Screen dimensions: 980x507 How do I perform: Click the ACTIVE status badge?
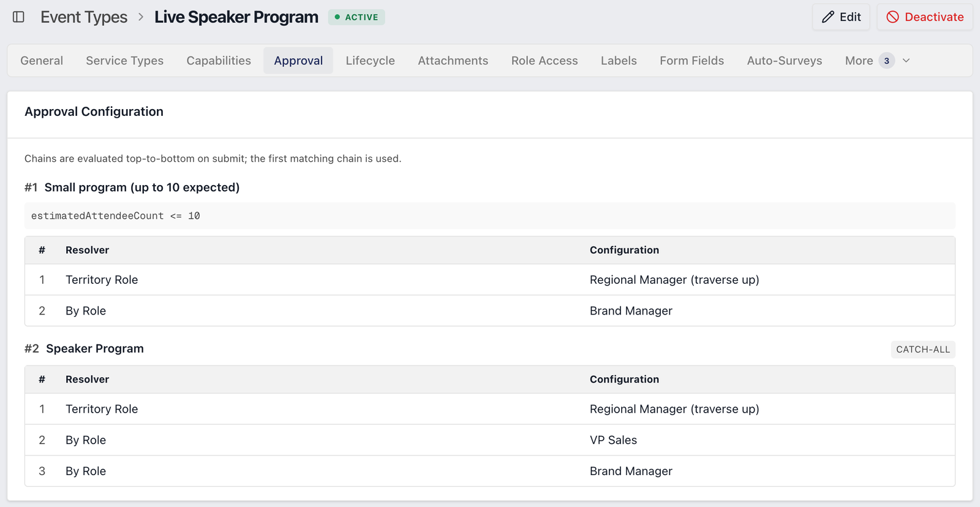[356, 17]
